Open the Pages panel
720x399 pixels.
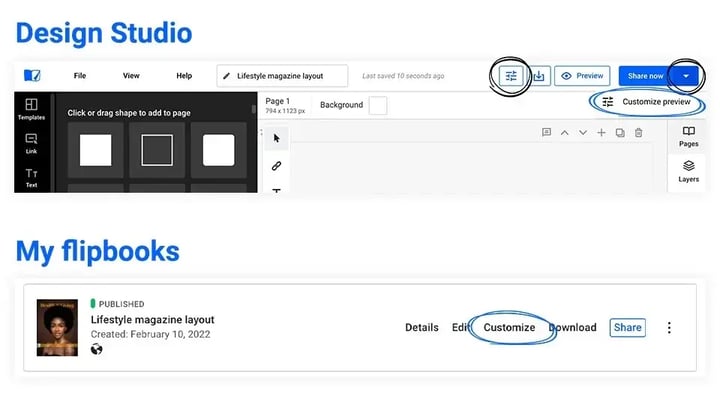(x=688, y=137)
